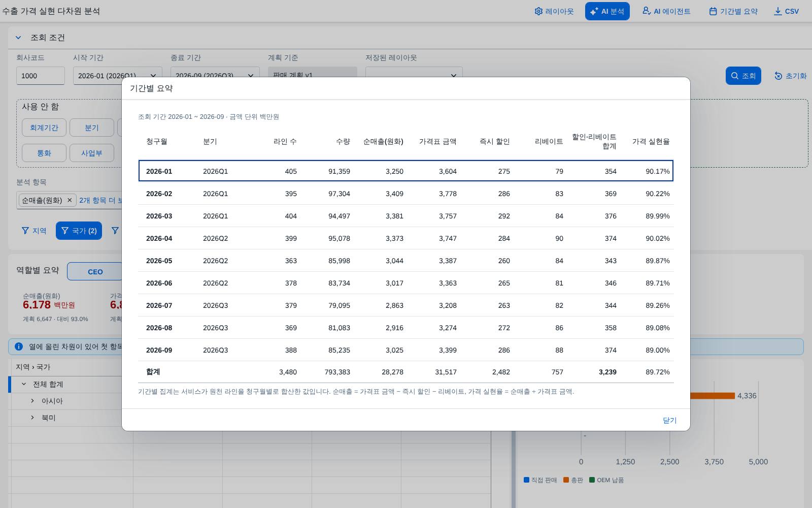
Task: Select the 통화 dimension chip
Action: (x=44, y=153)
